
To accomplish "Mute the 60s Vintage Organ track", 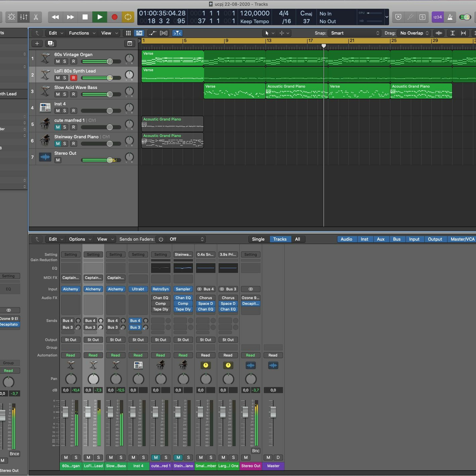I will click(58, 61).
